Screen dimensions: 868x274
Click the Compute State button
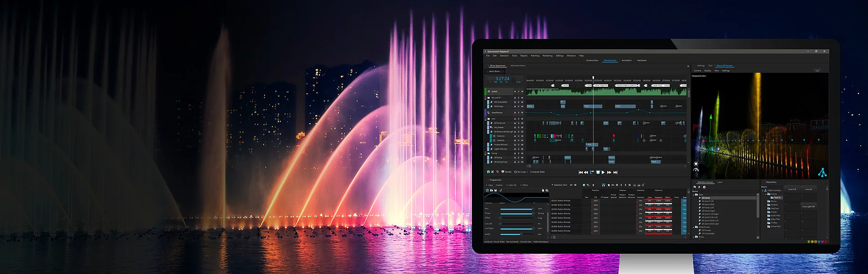pos(537,172)
